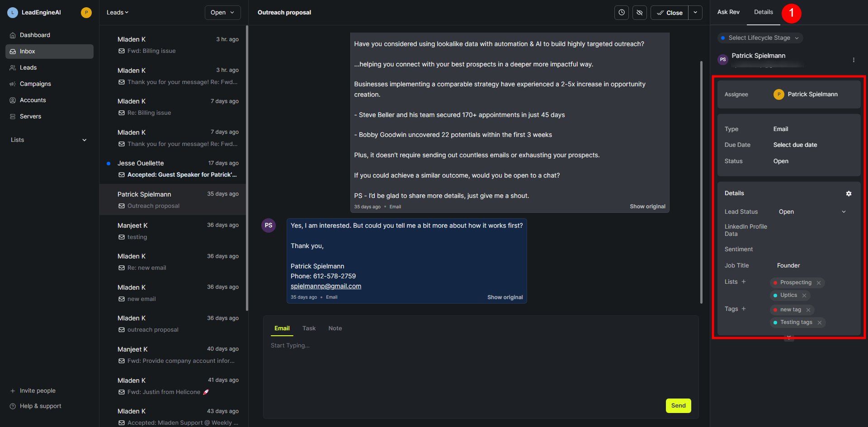Image resolution: width=868 pixels, height=427 pixels.
Task: Open the Details settings gear icon
Action: 849,193
